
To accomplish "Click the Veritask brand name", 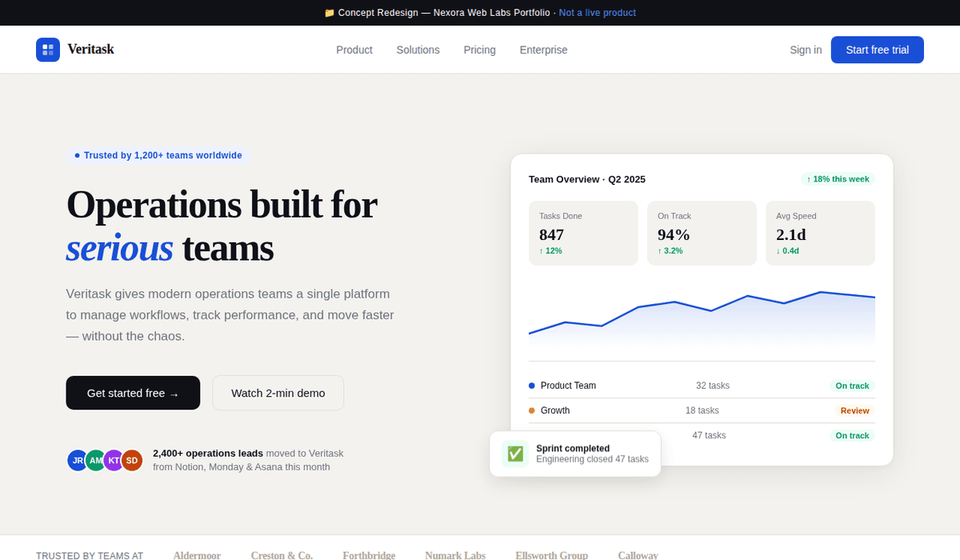I will tap(90, 50).
